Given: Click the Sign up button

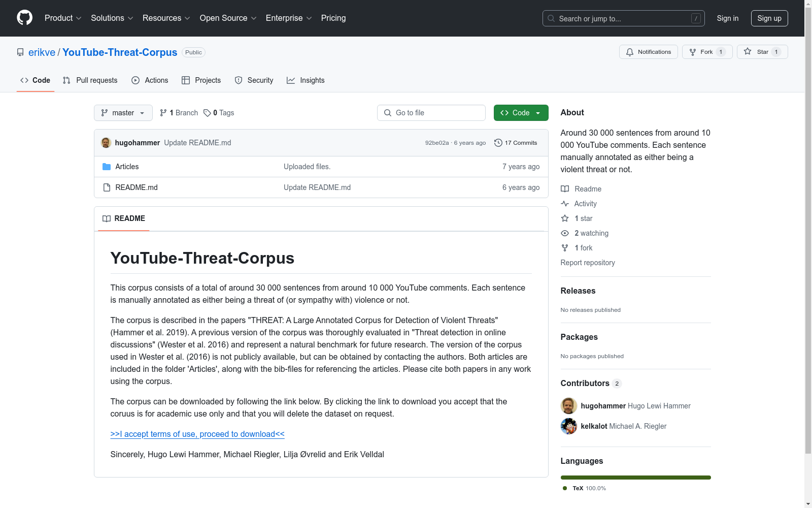Looking at the screenshot, I should click(x=769, y=18).
